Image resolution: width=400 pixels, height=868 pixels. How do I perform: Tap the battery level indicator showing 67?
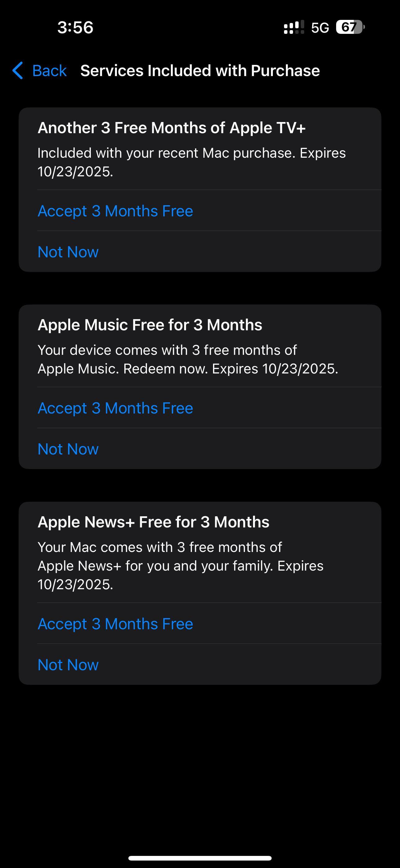click(x=350, y=27)
